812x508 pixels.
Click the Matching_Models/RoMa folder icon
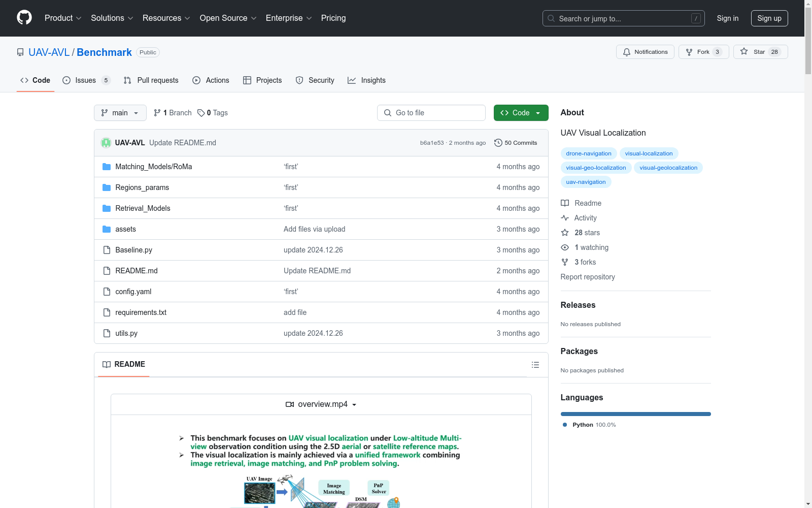tap(107, 167)
